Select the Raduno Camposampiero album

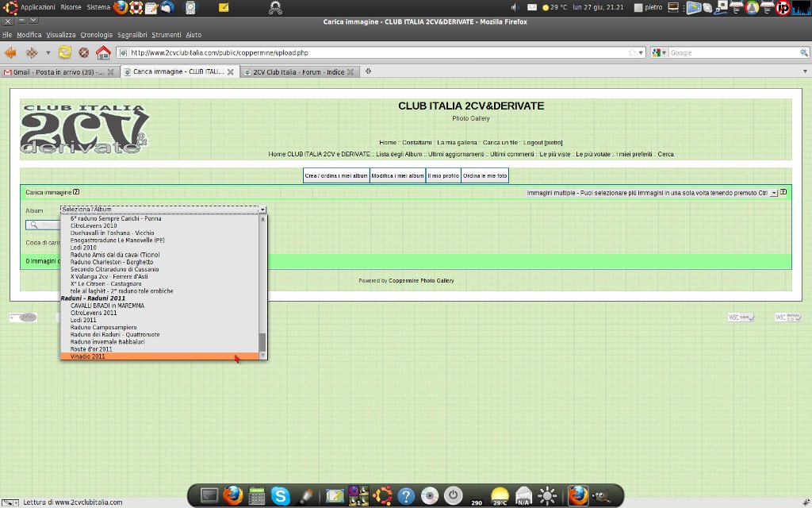tap(159, 327)
